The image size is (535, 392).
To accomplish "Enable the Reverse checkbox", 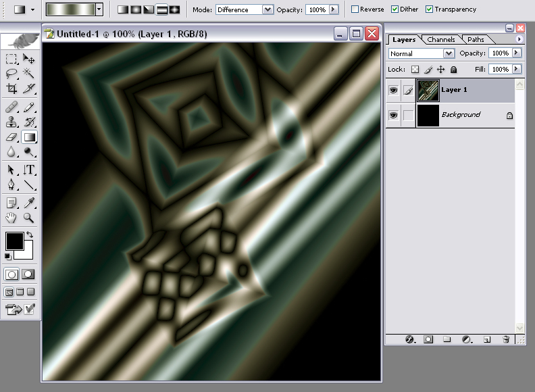I will click(x=355, y=9).
